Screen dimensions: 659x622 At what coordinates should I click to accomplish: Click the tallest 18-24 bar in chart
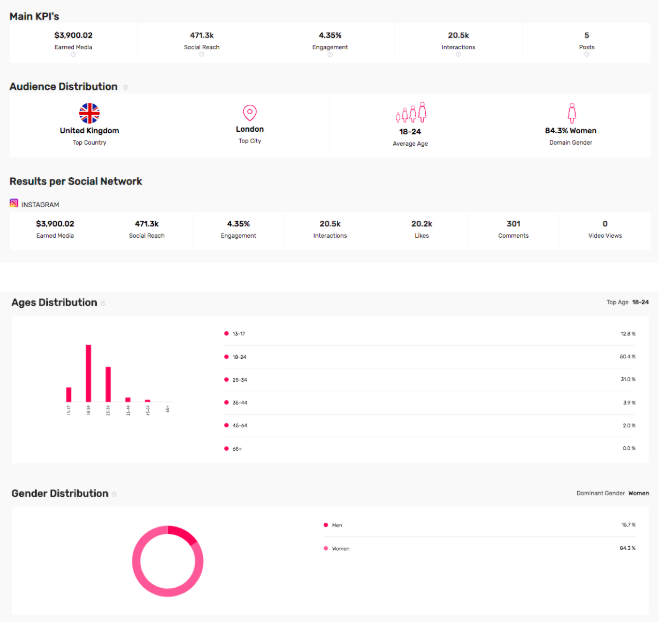[88, 372]
